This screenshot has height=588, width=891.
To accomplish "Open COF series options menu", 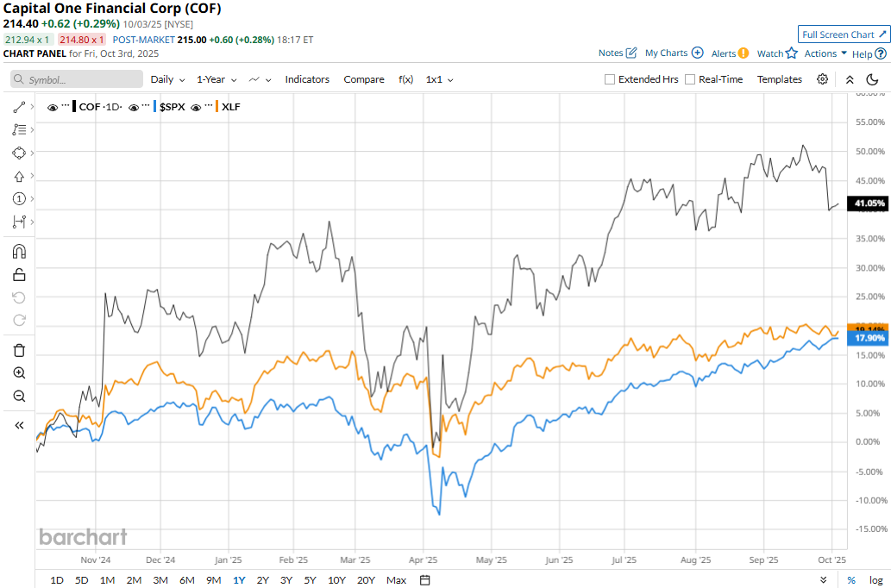I will (66, 105).
